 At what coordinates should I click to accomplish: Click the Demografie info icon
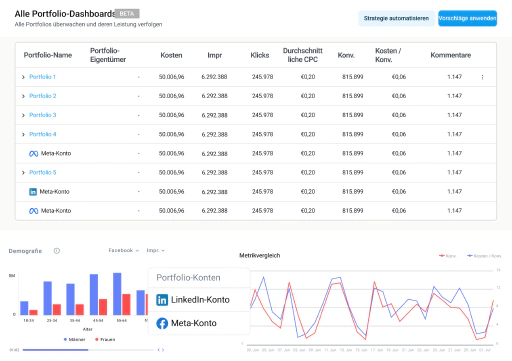pyautogui.click(x=57, y=251)
